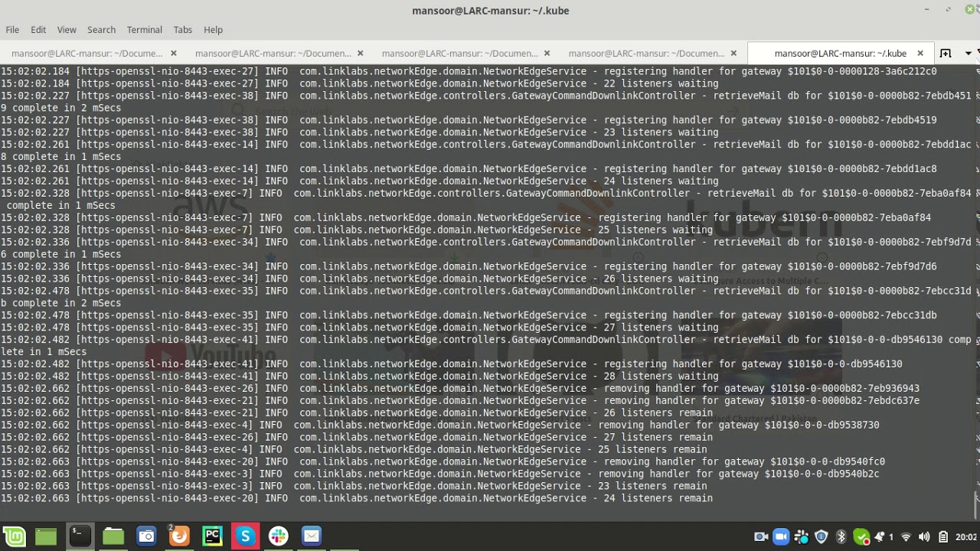Viewport: 980px width, 551px height.
Task: Open the Terminal launcher in the taskbar
Action: [x=80, y=536]
